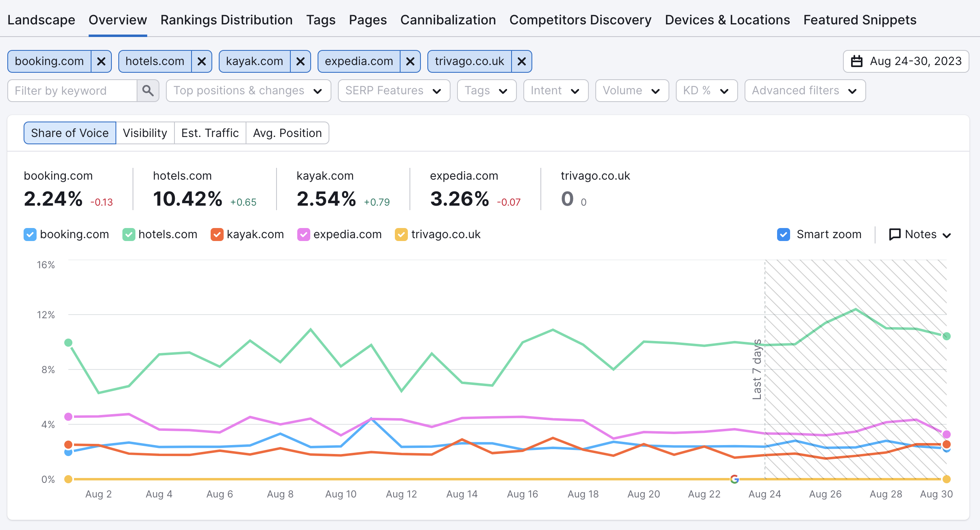Select the Share of Voice metric button

coord(70,133)
